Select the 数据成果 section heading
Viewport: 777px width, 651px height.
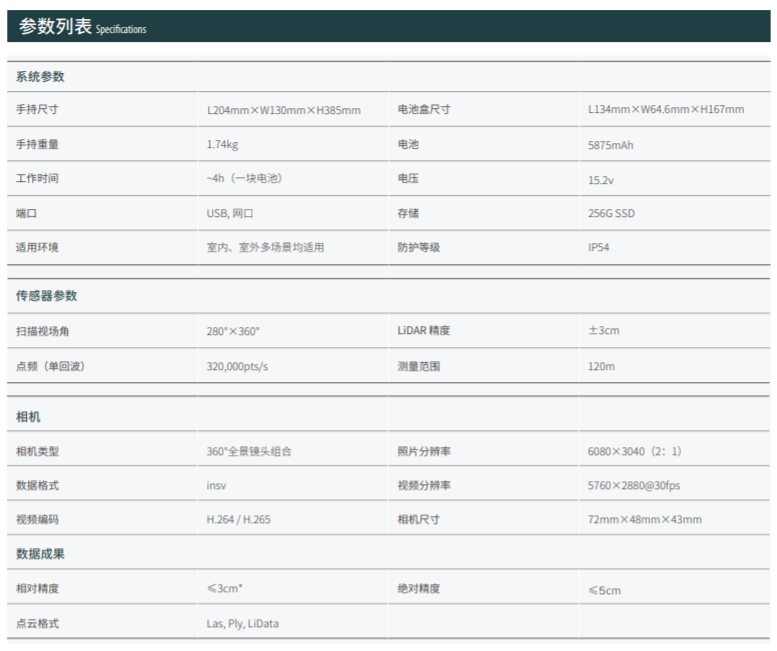tap(40, 554)
